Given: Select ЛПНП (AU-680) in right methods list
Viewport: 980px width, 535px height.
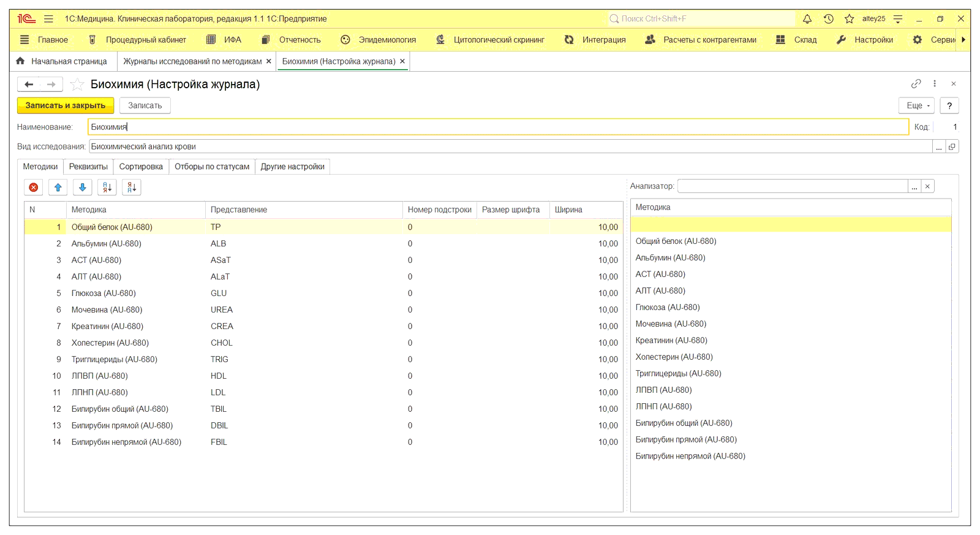Looking at the screenshot, I should (x=791, y=407).
